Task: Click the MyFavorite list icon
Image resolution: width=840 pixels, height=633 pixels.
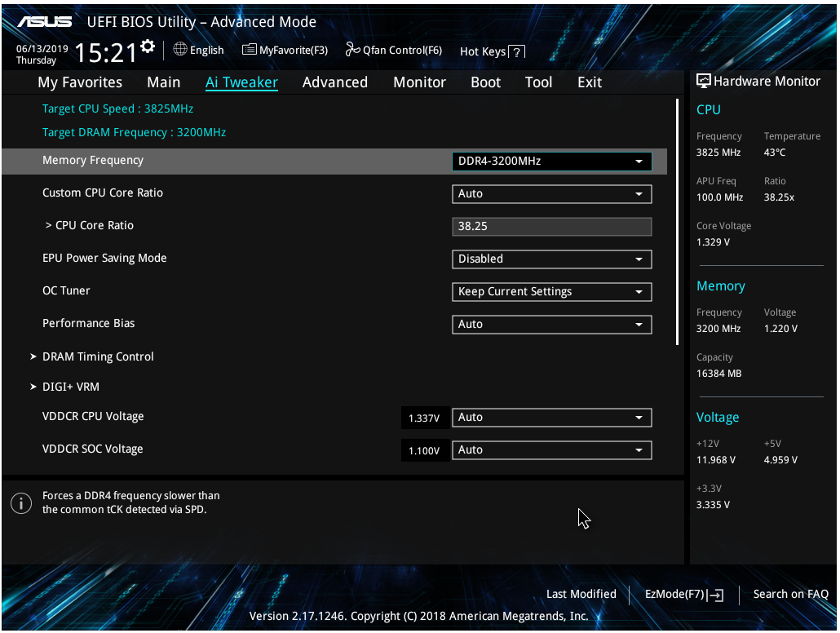Action: click(x=249, y=50)
